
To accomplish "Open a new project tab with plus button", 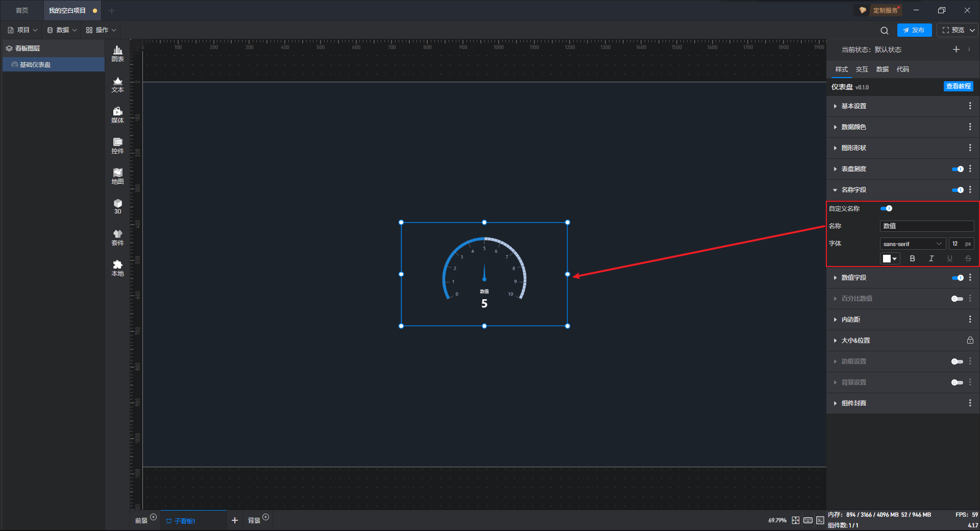I will (112, 10).
